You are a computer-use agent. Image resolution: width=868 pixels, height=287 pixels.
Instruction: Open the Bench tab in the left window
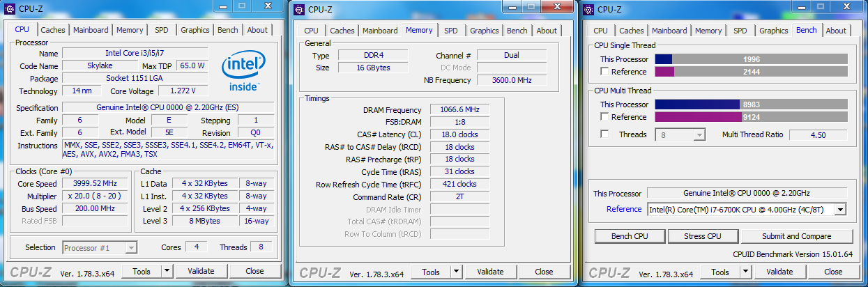pyautogui.click(x=228, y=30)
